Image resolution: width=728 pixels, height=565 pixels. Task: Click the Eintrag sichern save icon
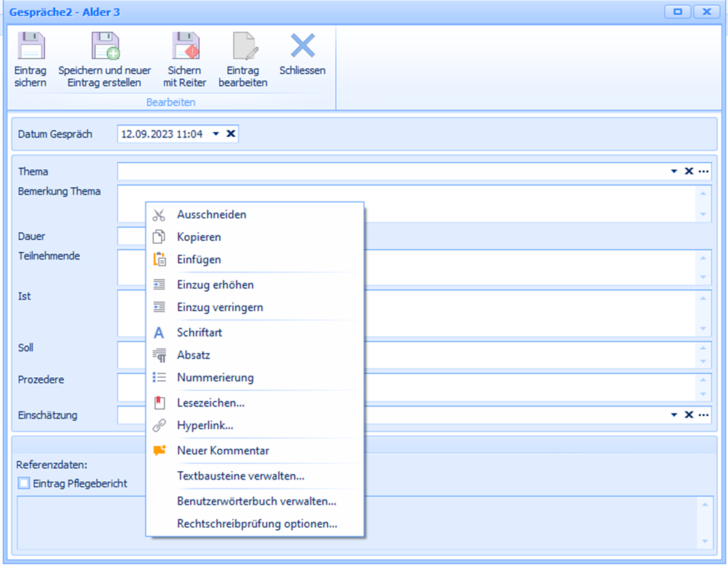(30, 47)
